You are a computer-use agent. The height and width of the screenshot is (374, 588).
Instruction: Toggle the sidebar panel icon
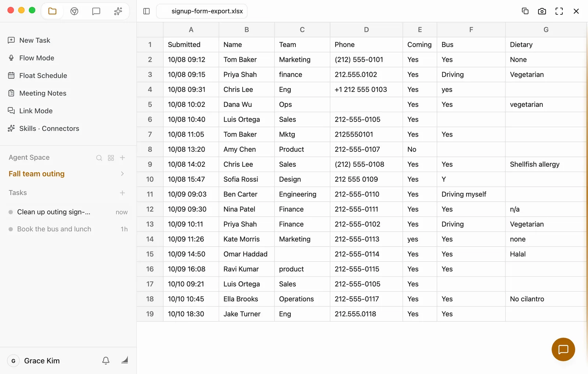click(146, 11)
